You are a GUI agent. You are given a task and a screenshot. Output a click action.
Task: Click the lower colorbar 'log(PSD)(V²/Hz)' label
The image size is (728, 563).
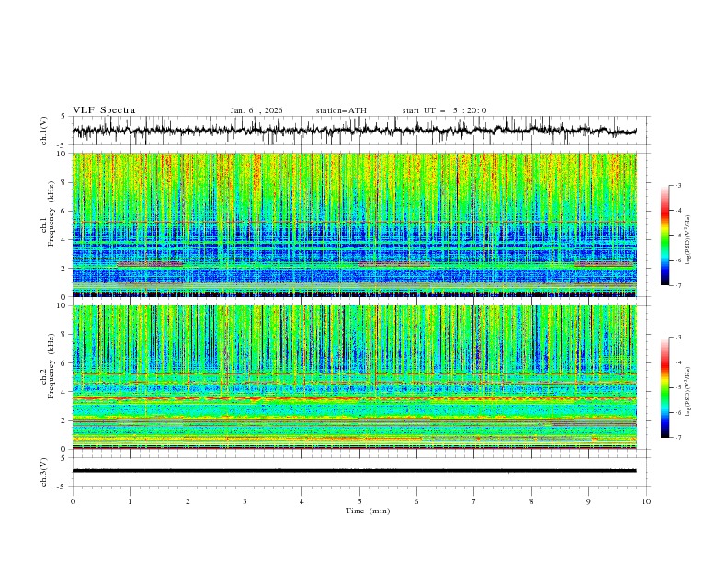click(x=688, y=392)
